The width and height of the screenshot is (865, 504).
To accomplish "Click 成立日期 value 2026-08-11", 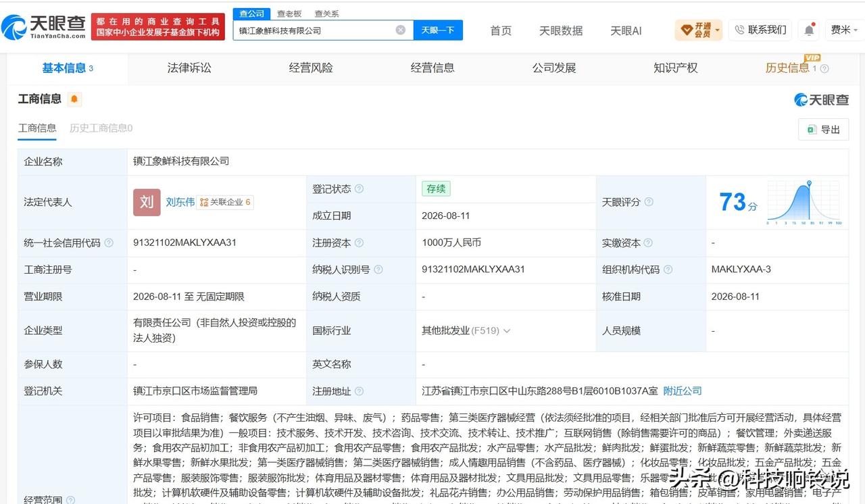I will point(446,216).
